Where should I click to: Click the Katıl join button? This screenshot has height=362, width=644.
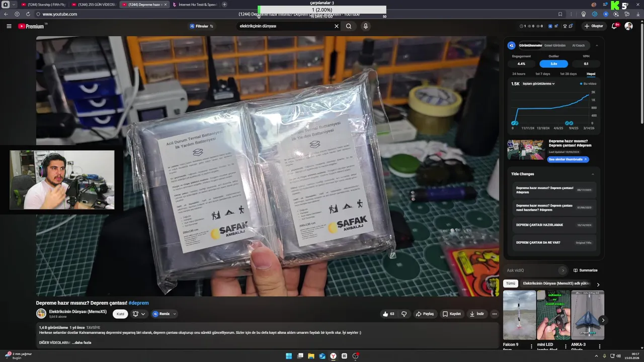[x=120, y=314]
